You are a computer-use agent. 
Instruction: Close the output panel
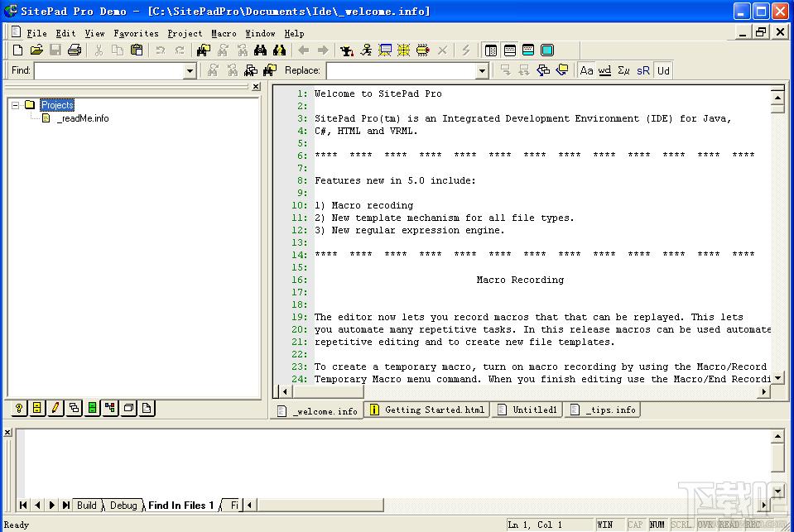tap(7, 432)
